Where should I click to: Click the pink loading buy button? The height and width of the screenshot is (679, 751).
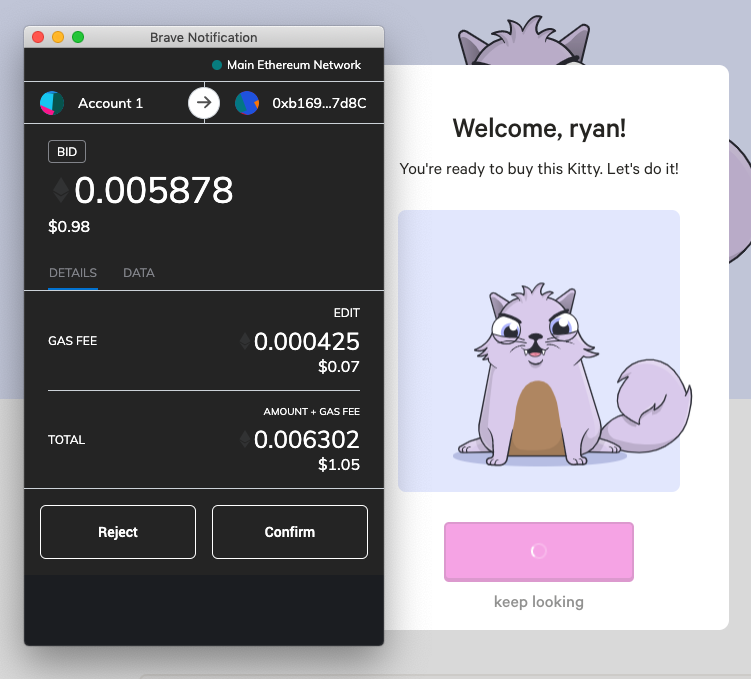(x=539, y=552)
